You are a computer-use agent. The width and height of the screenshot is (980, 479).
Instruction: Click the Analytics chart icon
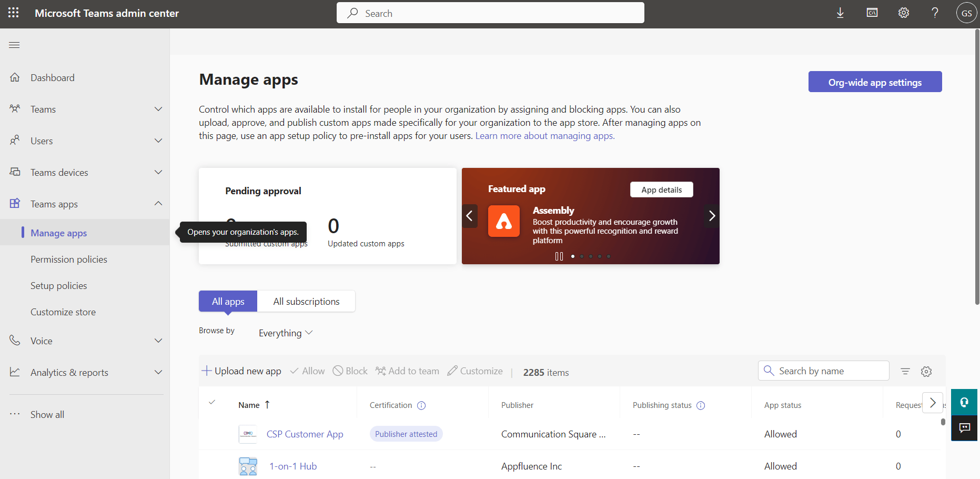pyautogui.click(x=15, y=372)
